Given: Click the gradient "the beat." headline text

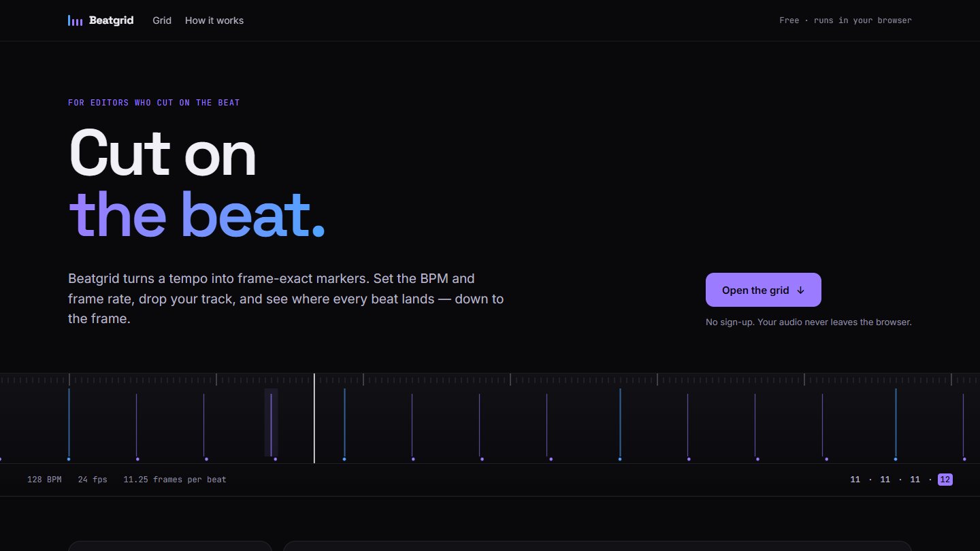Looking at the screenshot, I should 197,214.
